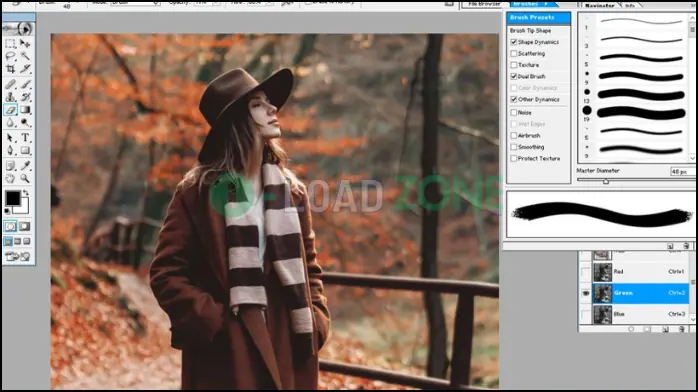Viewport: 698px width, 392px height.
Task: Click the Master Diameter slider handle
Action: point(606,181)
